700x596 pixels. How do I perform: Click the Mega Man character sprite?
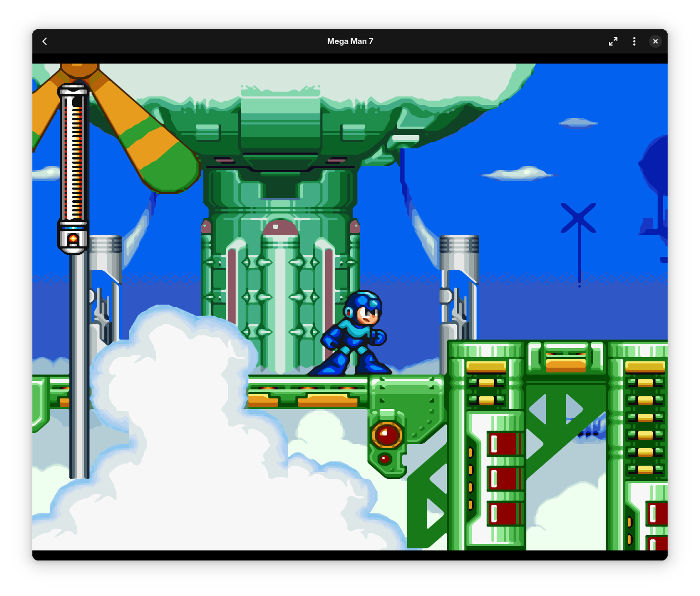(x=356, y=334)
